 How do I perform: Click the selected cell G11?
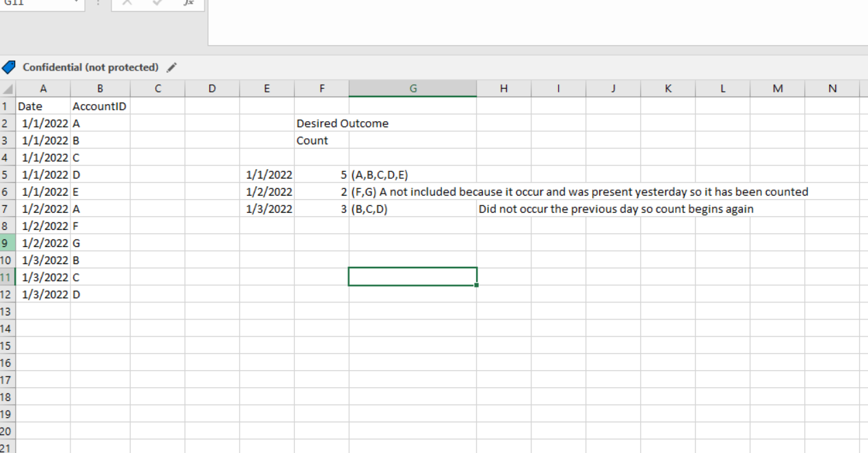(x=413, y=276)
